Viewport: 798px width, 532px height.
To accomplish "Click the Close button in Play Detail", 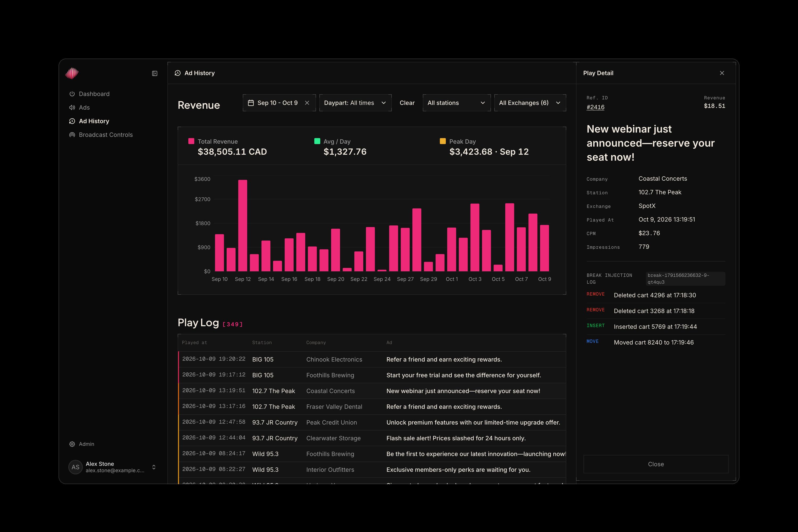I will tap(655, 464).
